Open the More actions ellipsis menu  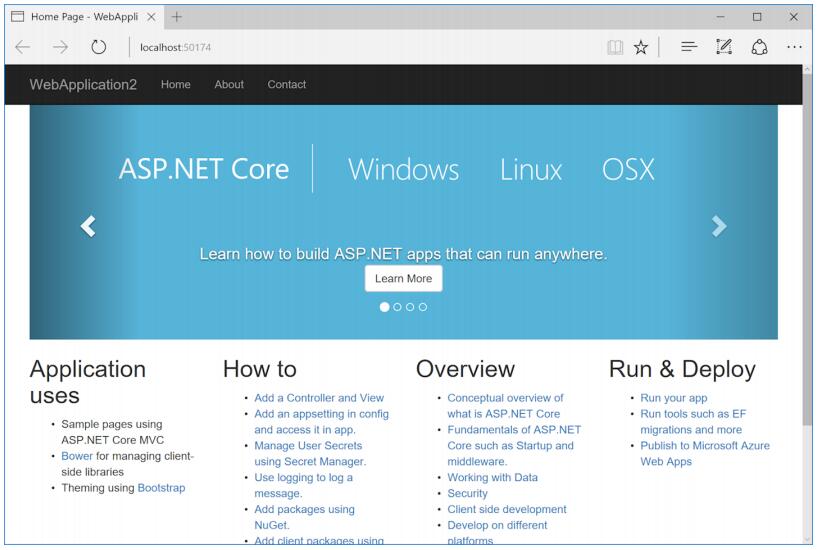tap(794, 47)
